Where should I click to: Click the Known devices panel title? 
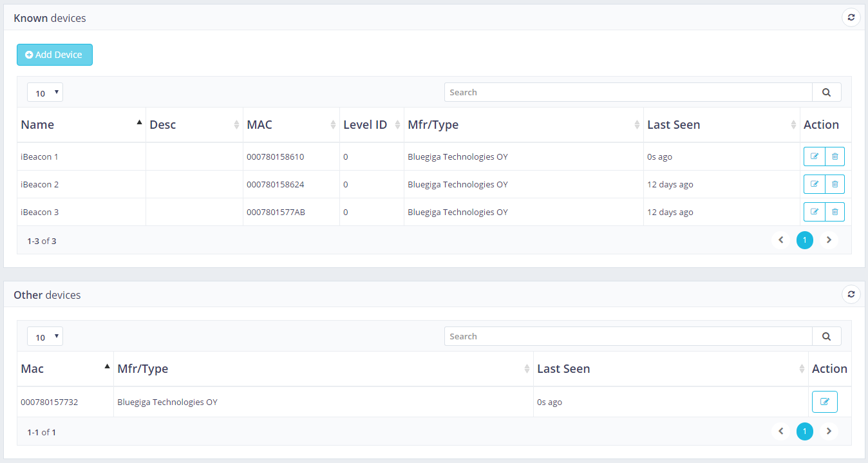click(50, 18)
